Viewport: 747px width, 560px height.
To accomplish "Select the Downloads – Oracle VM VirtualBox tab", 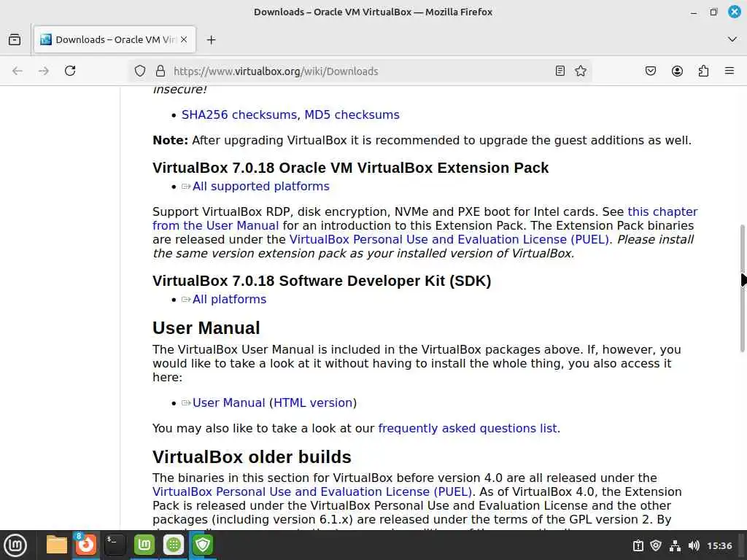I will click(x=115, y=39).
